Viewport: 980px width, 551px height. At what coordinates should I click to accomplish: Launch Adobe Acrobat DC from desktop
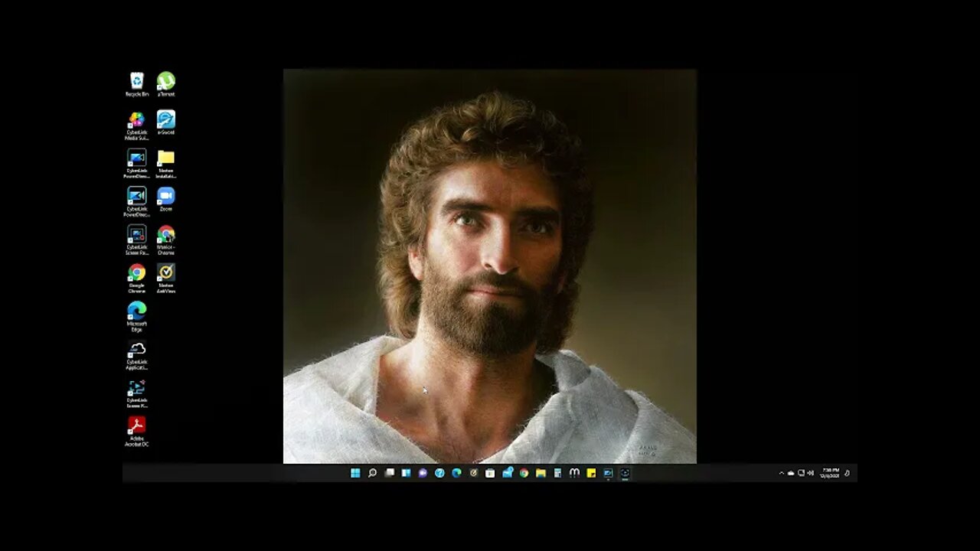click(137, 432)
